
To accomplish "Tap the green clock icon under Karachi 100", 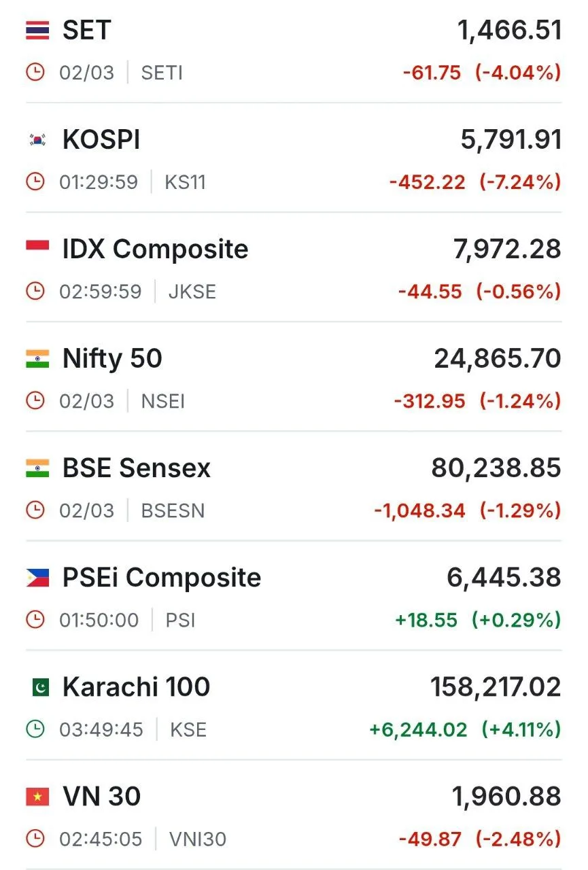I will pyautogui.click(x=35, y=730).
